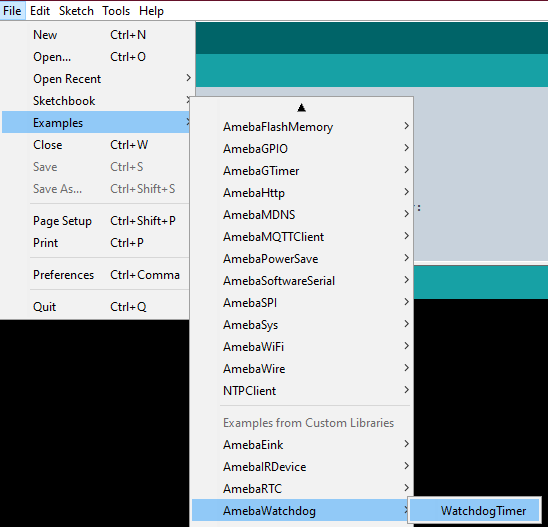Click the scroll-up arrow in the Examples list

pyautogui.click(x=302, y=108)
